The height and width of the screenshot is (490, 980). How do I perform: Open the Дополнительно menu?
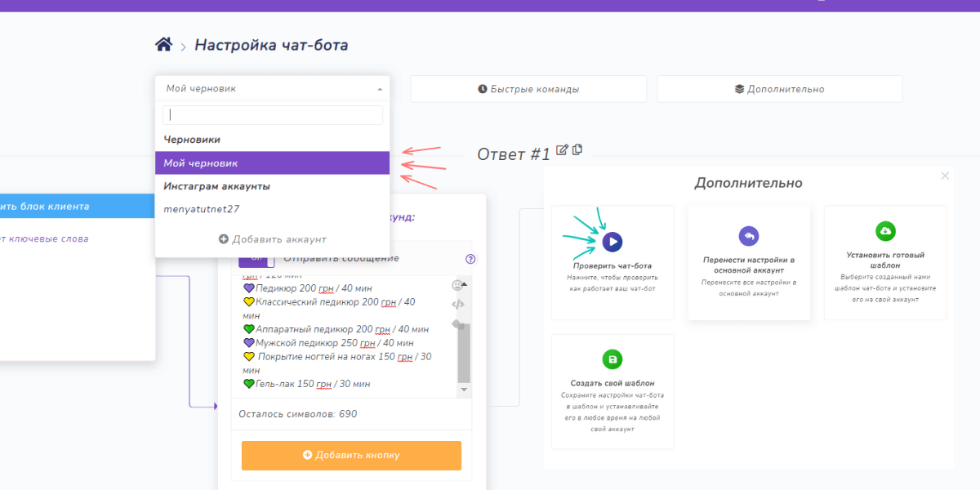pyautogui.click(x=779, y=88)
